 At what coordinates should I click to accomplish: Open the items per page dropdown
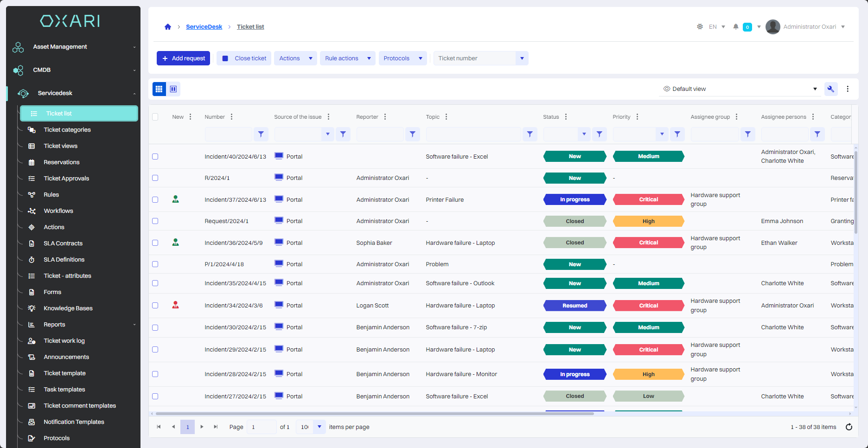pyautogui.click(x=319, y=427)
